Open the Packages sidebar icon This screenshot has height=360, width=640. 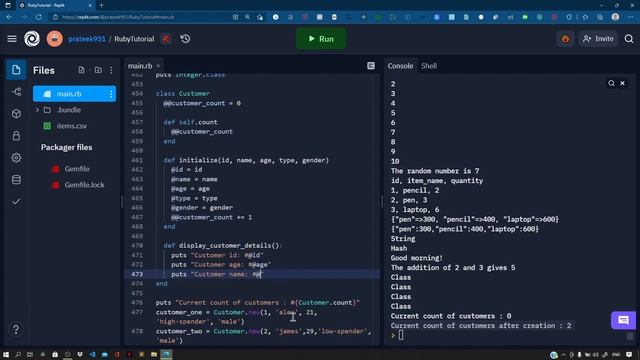pos(16,113)
